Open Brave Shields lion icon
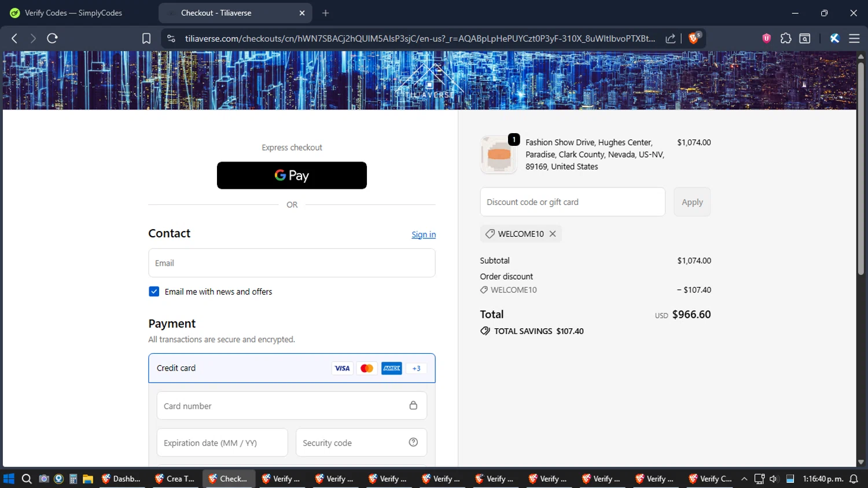The image size is (868, 488). pyautogui.click(x=694, y=38)
